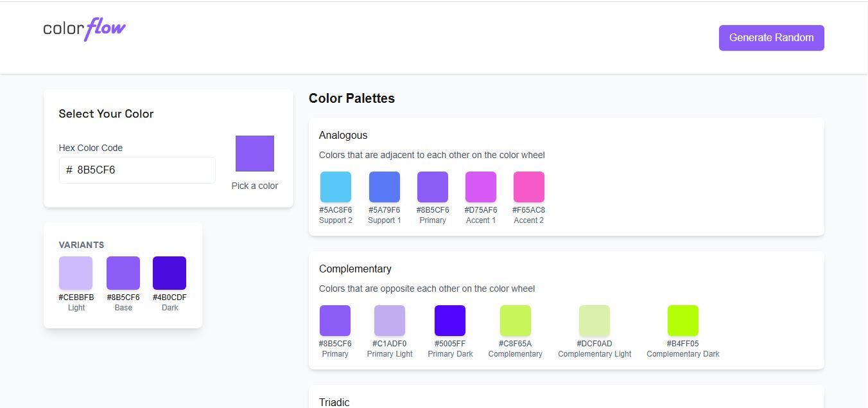Click the '#C1ADF0' hex code text

coord(390,344)
